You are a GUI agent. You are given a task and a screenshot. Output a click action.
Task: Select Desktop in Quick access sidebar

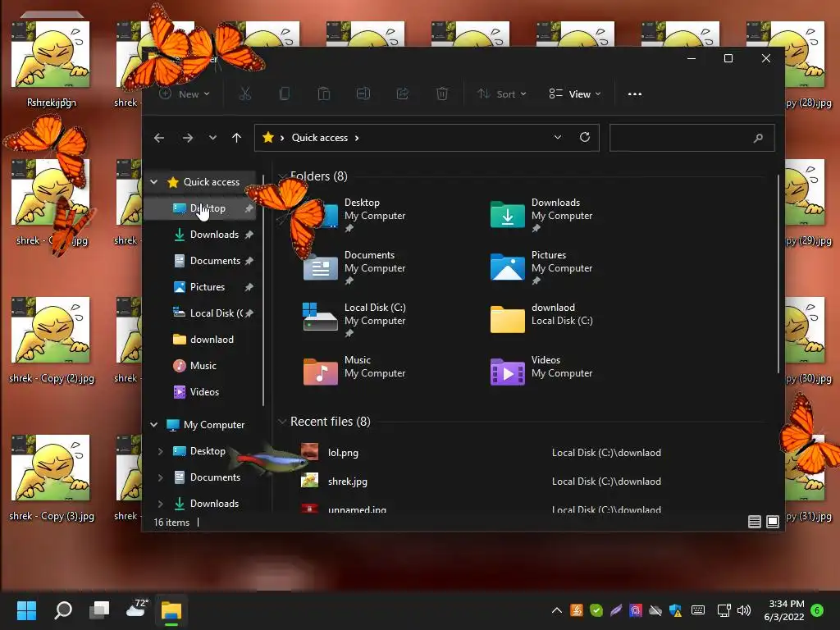[200, 208]
